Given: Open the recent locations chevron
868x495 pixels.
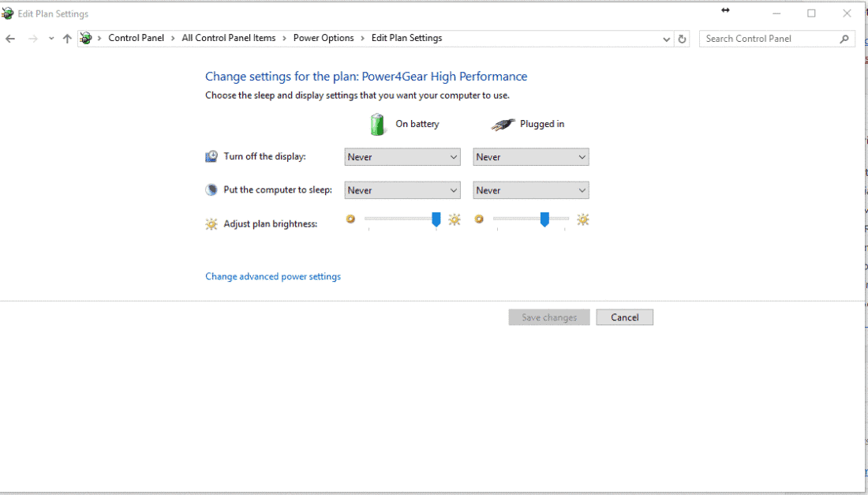Looking at the screenshot, I should point(51,39).
